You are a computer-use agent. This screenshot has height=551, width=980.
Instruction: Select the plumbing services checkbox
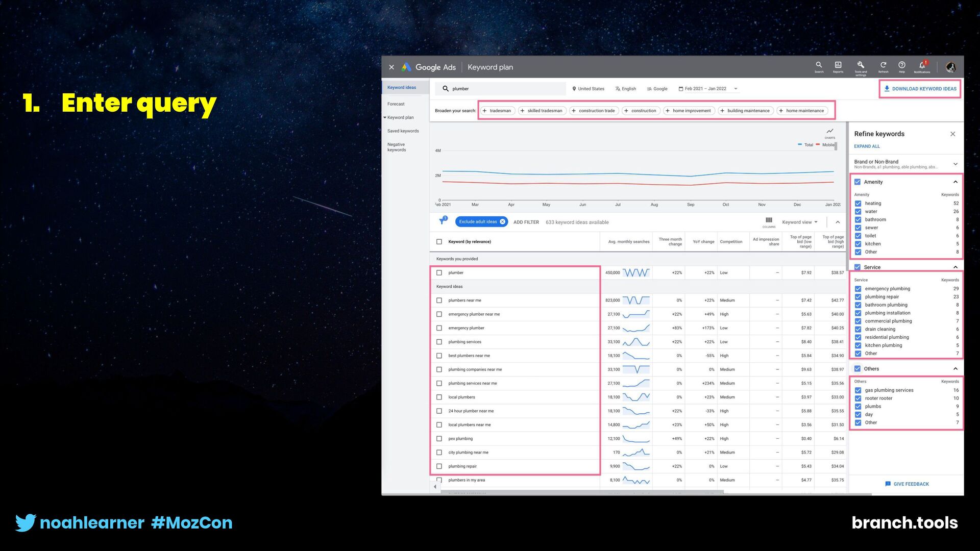point(439,342)
